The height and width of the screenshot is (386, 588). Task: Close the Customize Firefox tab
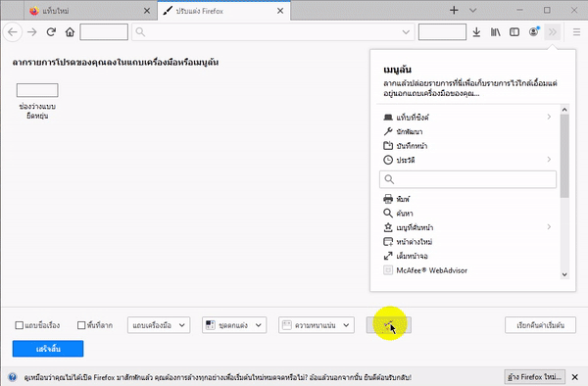280,11
